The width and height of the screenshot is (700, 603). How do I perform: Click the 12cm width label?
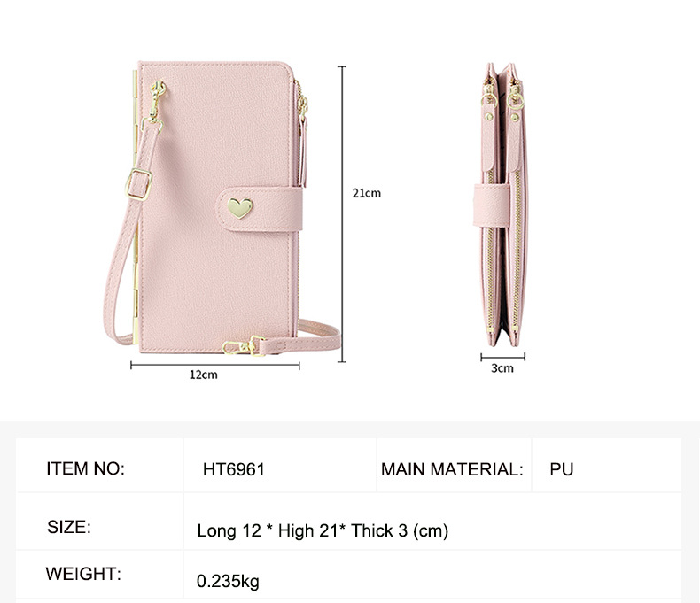tap(204, 375)
